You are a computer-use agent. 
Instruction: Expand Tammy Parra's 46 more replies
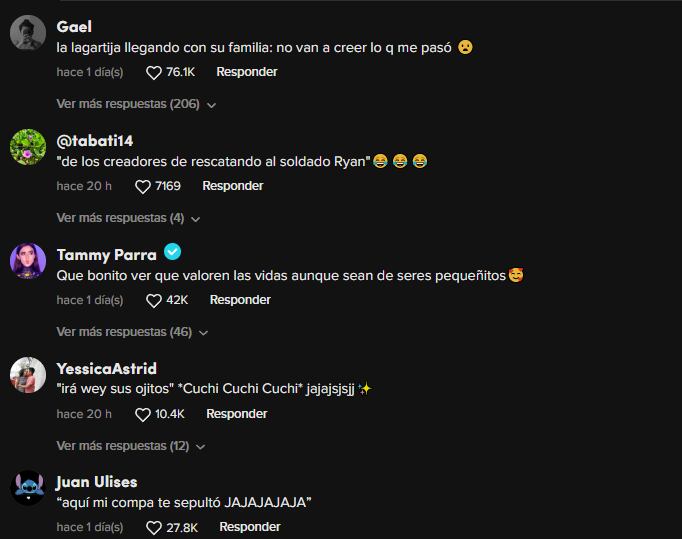click(132, 332)
